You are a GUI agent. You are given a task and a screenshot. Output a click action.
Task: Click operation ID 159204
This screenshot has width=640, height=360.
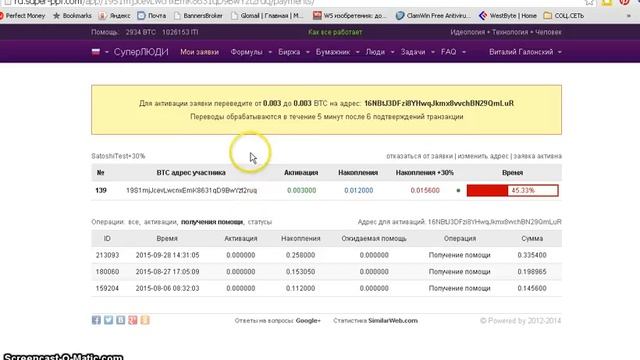(x=107, y=288)
